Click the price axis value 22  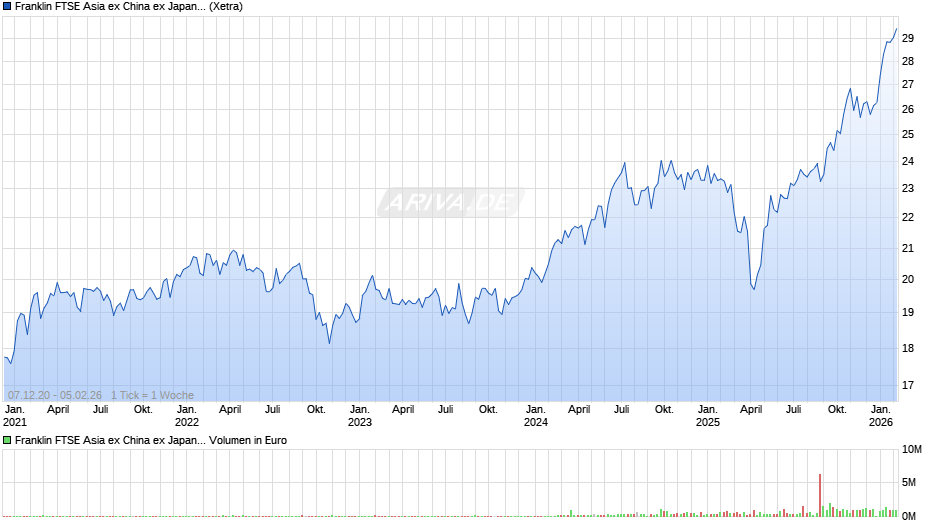(x=908, y=217)
